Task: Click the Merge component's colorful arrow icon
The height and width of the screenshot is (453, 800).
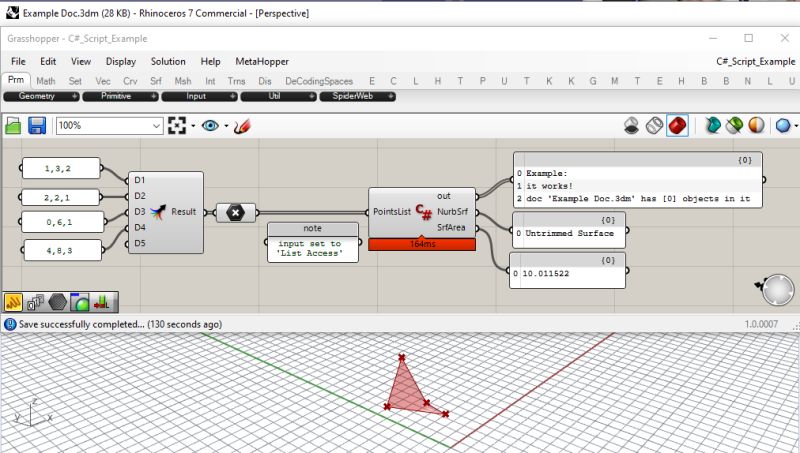Action: tap(158, 211)
